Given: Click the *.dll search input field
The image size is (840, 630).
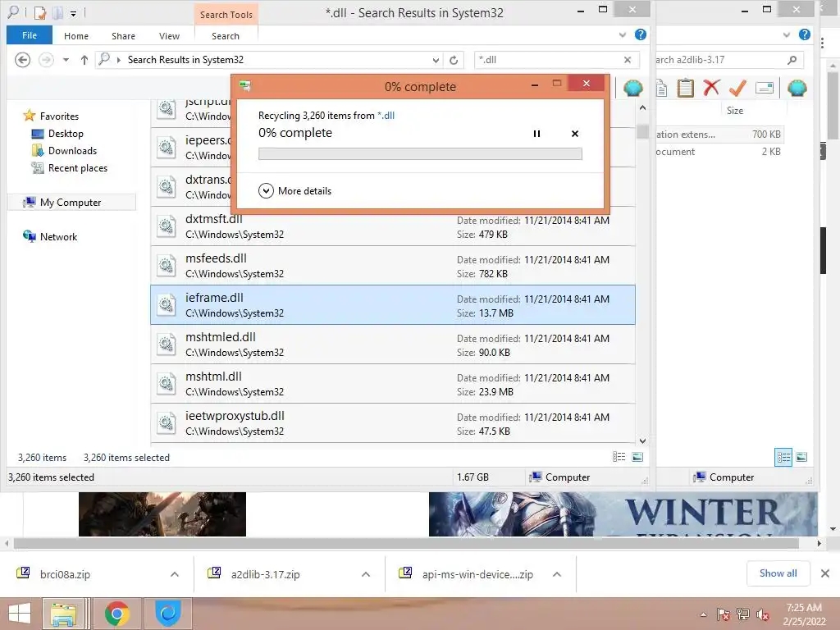Looking at the screenshot, I should click(x=547, y=60).
